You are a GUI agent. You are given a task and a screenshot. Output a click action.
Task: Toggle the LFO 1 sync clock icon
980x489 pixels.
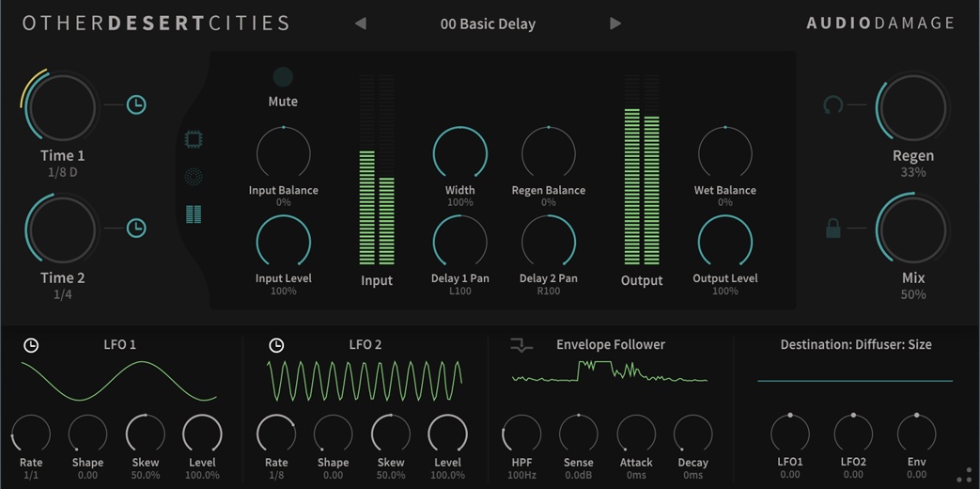(x=31, y=345)
